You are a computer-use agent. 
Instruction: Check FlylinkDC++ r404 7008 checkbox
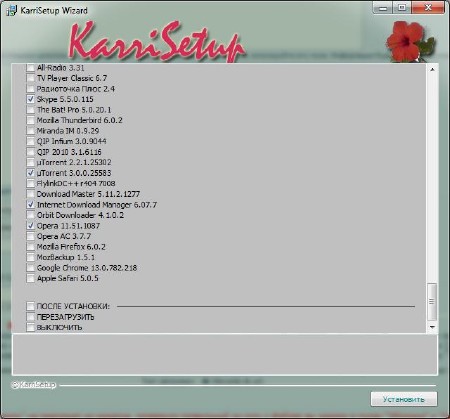click(30, 183)
